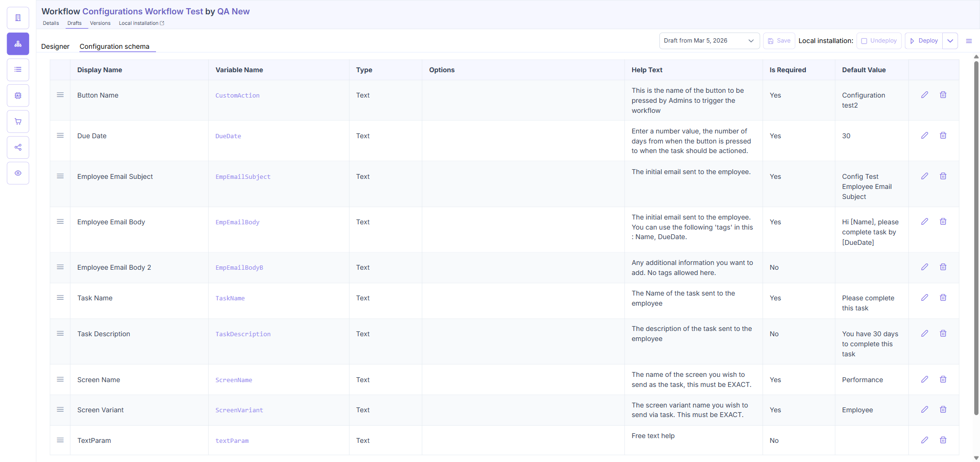Select the Configuration schema tab
980x462 pixels.
[114, 46]
